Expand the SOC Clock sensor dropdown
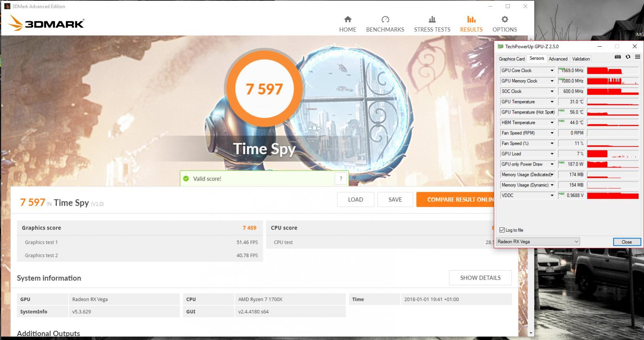Screen dimensions: 644x340 pos(552,91)
